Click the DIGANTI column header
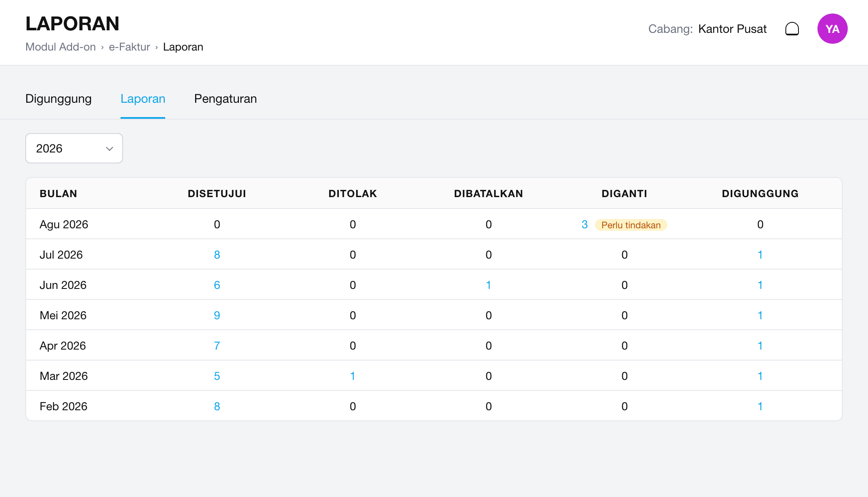The height and width of the screenshot is (497, 868). tap(624, 194)
